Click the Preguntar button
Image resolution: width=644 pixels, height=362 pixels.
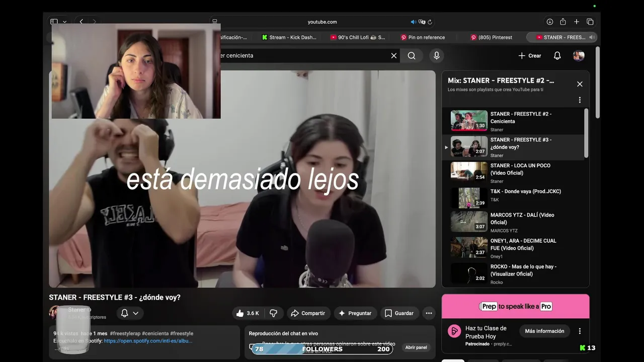355,313
